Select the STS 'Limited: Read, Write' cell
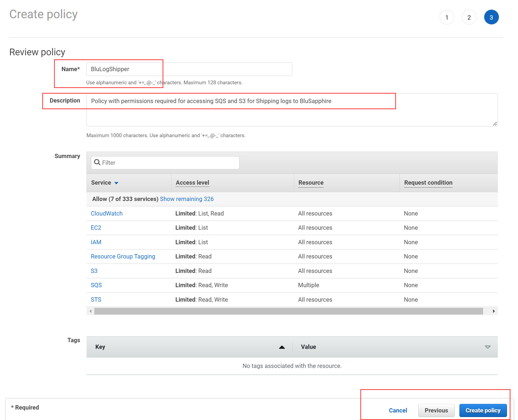518x420 pixels. point(202,300)
